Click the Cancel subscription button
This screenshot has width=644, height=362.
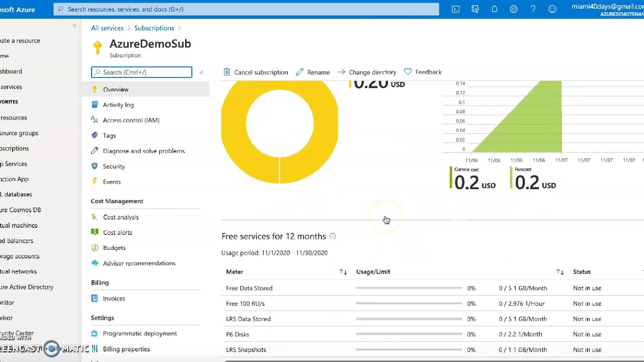tap(256, 72)
